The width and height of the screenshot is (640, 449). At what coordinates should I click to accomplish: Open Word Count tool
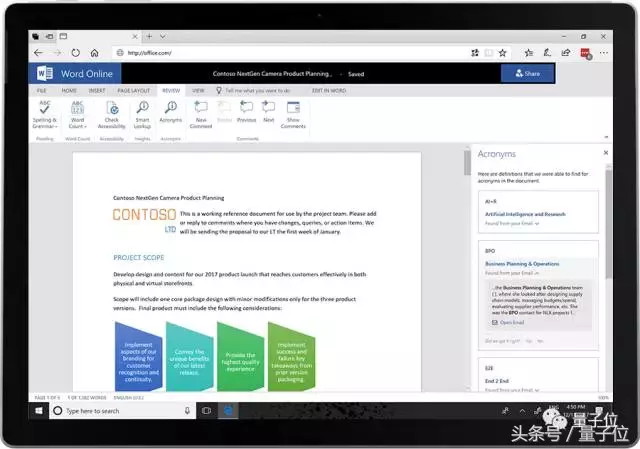pos(77,115)
